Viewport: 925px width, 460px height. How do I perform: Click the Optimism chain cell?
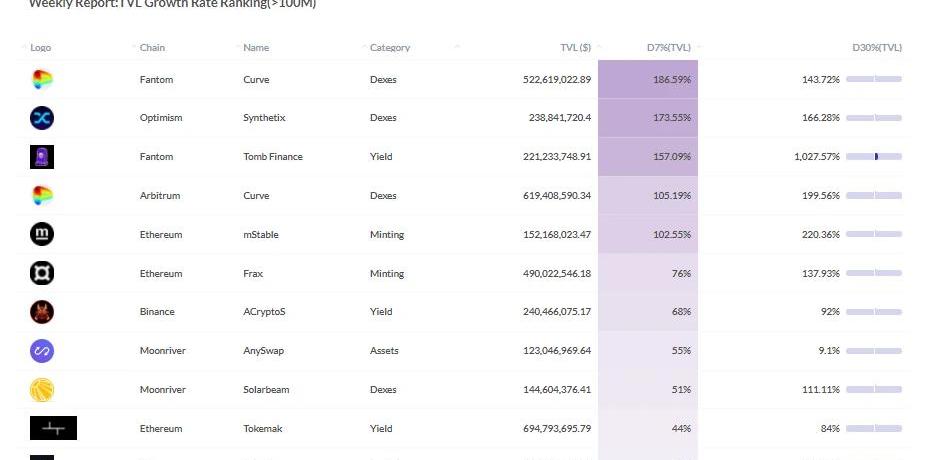click(161, 118)
